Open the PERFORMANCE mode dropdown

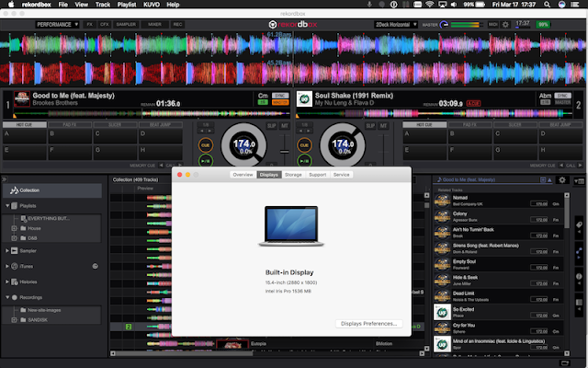click(x=57, y=25)
